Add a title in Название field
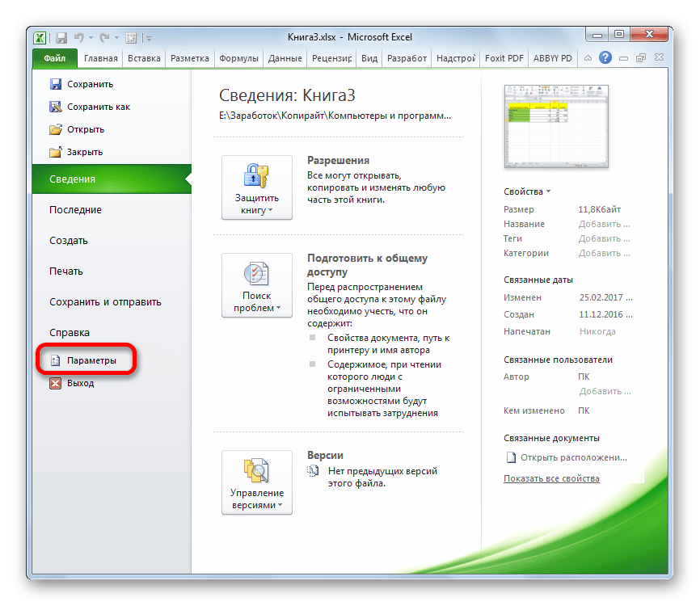 pyautogui.click(x=604, y=224)
